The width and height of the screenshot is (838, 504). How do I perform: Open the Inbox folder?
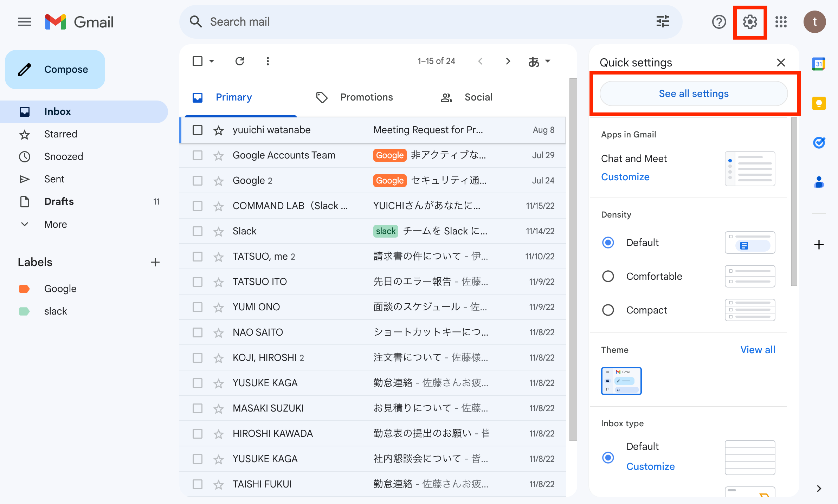pos(84,112)
